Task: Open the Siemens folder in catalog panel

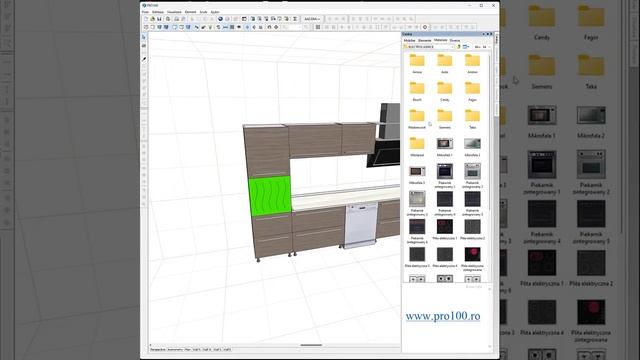Action: [444, 120]
